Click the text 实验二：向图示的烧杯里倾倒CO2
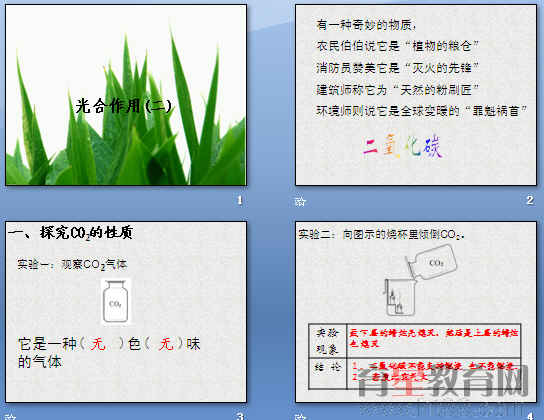Screen dimensions: 544x420 click(382, 235)
